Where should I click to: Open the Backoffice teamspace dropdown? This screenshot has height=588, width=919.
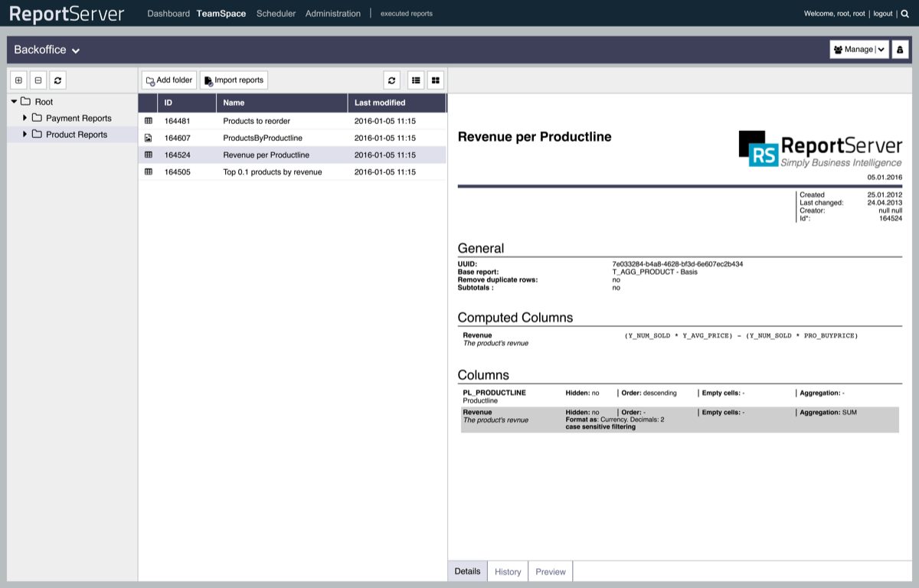coord(47,50)
